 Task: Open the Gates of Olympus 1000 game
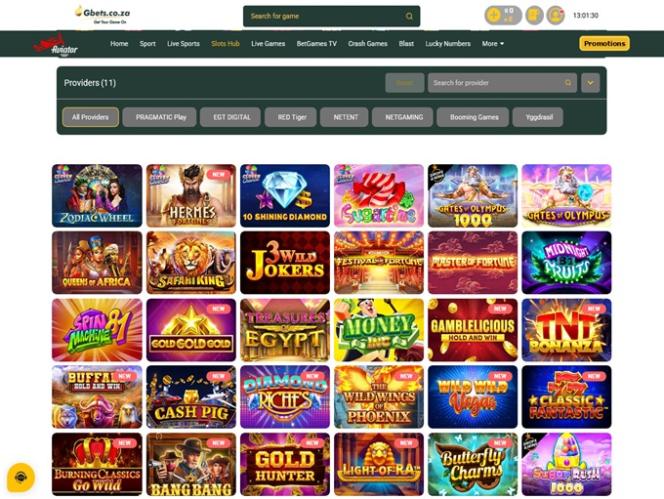tap(473, 196)
